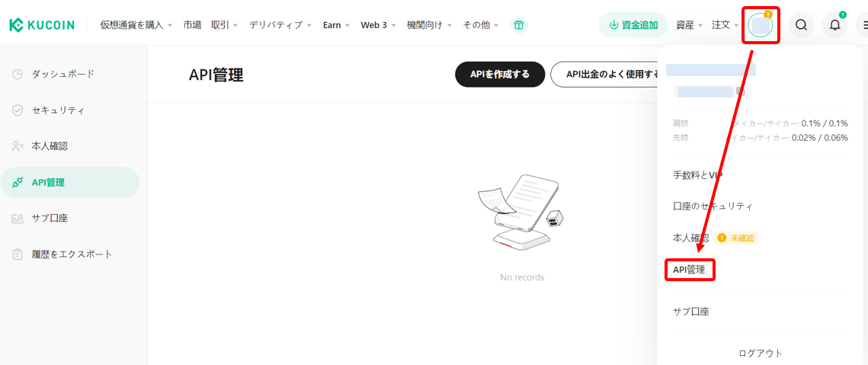
Task: Click the search magnifier icon
Action: pyautogui.click(x=801, y=25)
